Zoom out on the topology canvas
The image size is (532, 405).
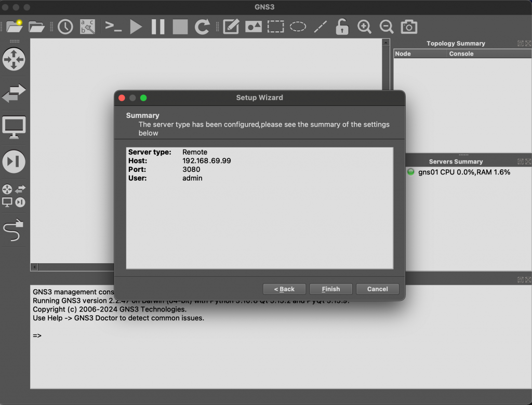[x=387, y=26]
